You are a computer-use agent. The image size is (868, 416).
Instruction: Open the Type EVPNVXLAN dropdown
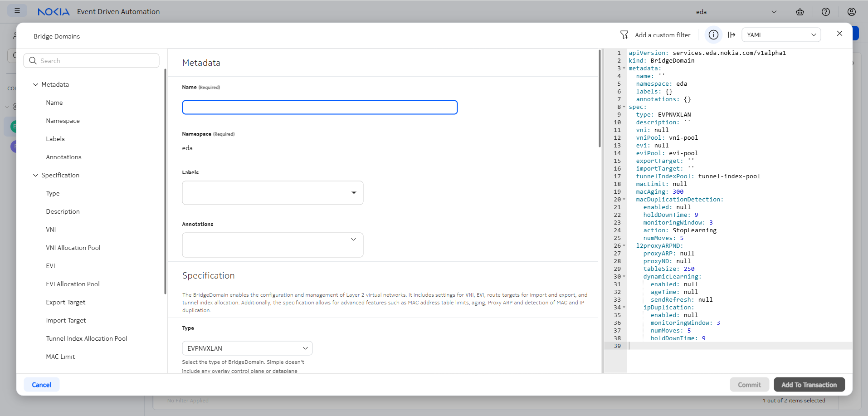247,348
